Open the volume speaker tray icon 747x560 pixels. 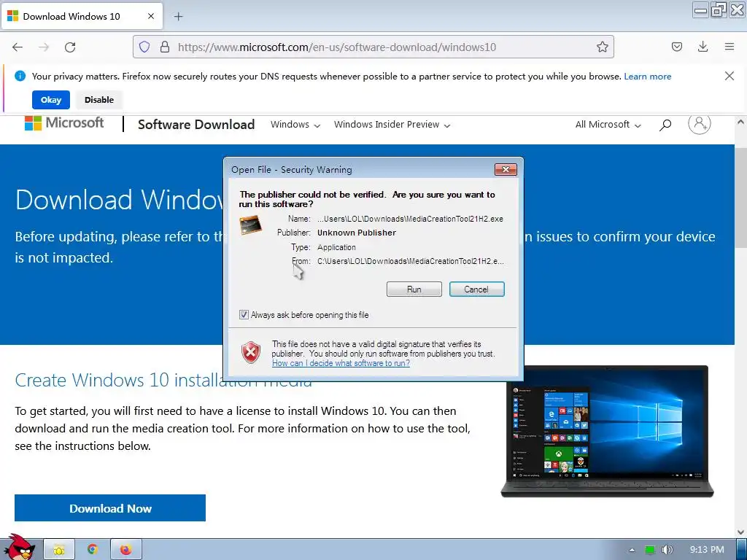(667, 550)
